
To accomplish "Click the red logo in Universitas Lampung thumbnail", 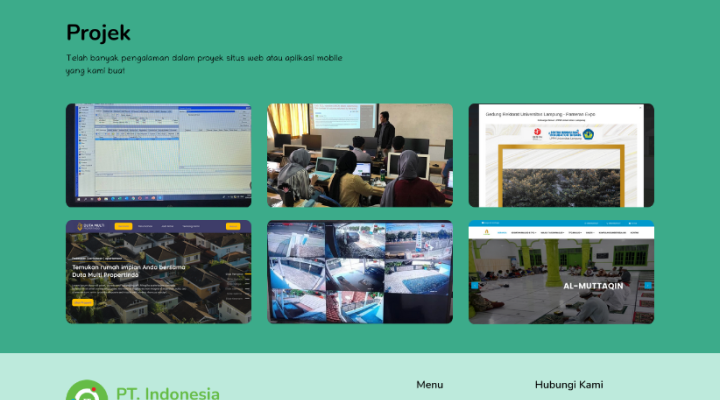I will 537,132.
